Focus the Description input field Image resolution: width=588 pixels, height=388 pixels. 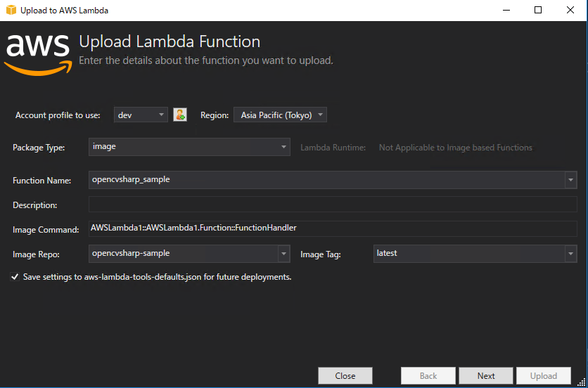click(x=333, y=205)
